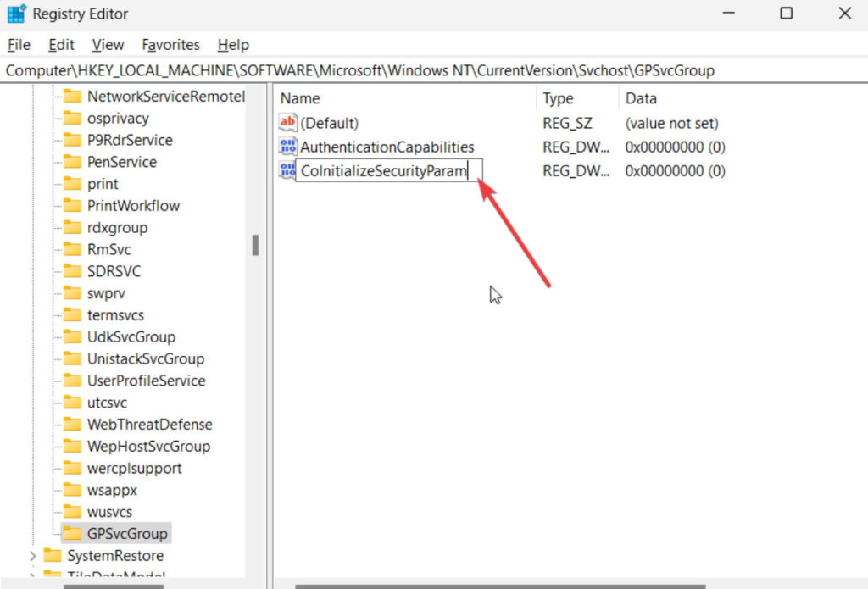Select the termsvcs key label
Image resolution: width=868 pixels, height=589 pixels.
coord(115,315)
